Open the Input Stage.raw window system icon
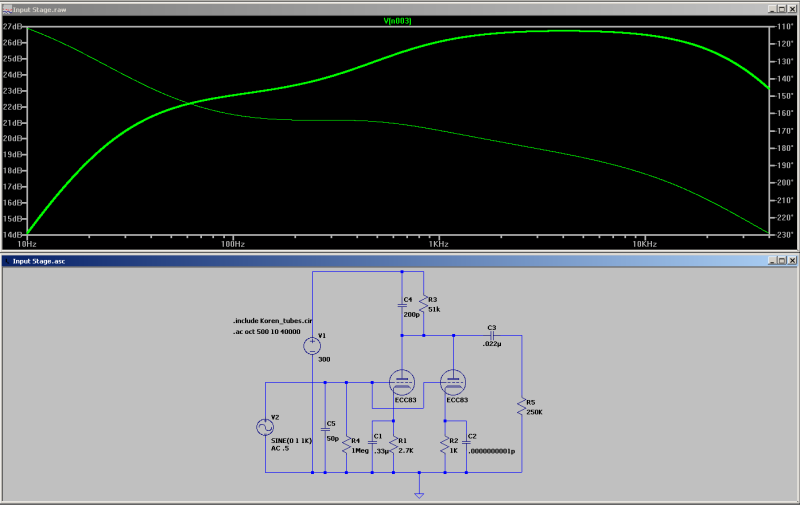Image resolution: width=800 pixels, height=505 pixels. pyautogui.click(x=7, y=9)
